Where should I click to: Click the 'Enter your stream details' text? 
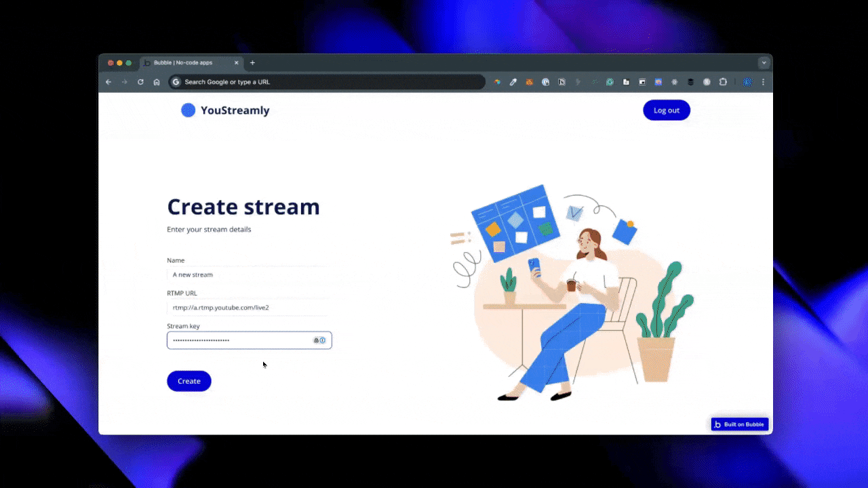click(x=209, y=229)
